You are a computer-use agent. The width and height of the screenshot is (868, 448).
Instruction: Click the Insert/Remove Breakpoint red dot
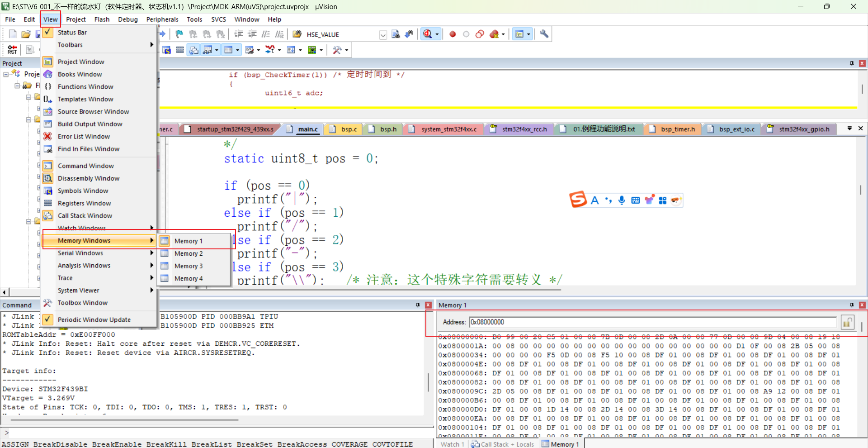(x=453, y=34)
